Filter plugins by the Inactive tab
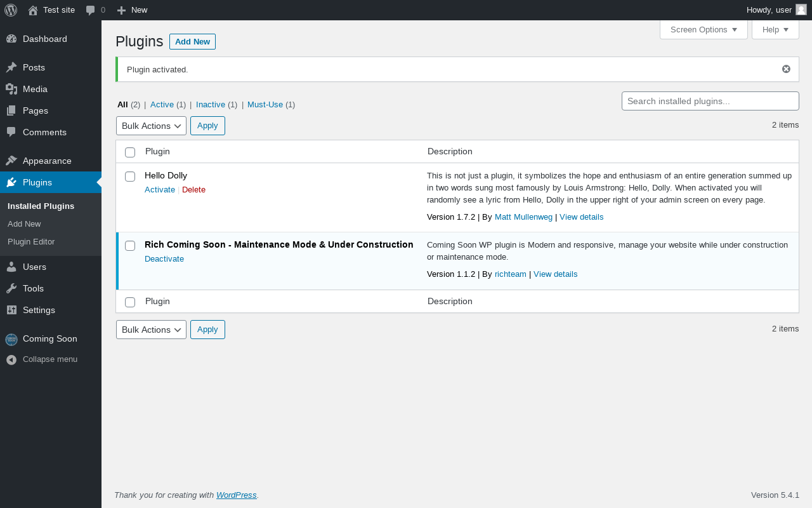 (x=211, y=105)
